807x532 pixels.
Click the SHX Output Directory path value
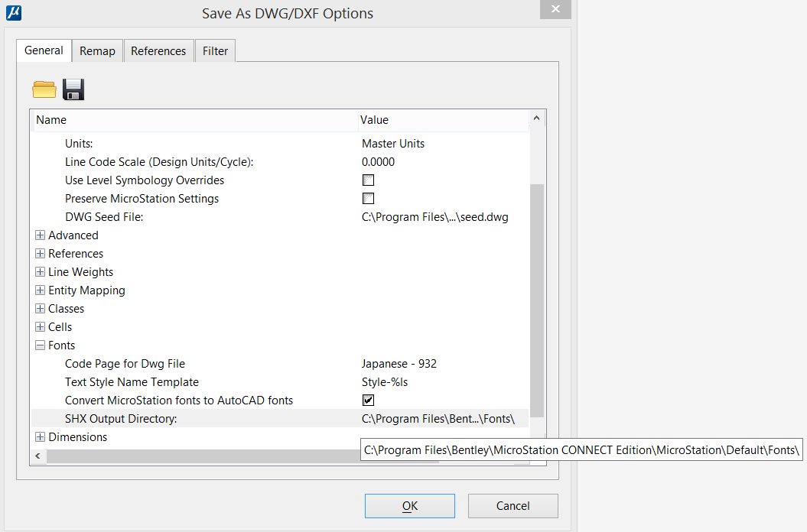438,419
